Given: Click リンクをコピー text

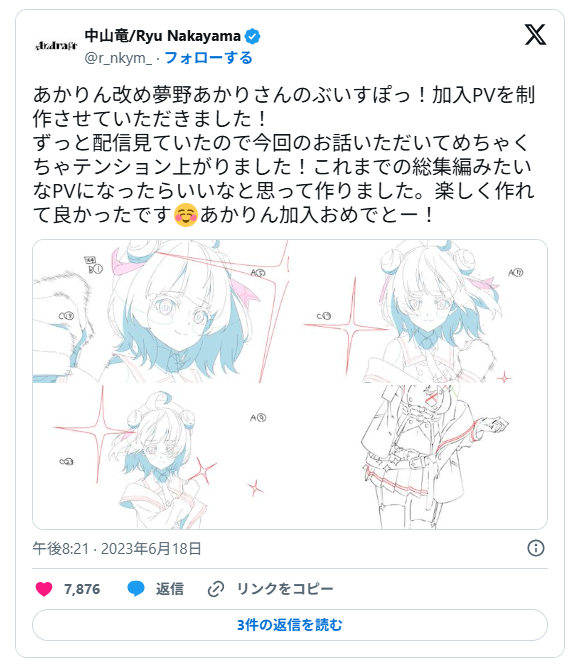Looking at the screenshot, I should pos(285,589).
